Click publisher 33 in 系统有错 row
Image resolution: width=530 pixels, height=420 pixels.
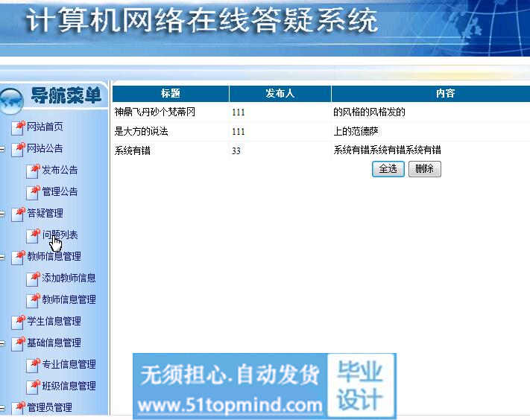point(236,151)
